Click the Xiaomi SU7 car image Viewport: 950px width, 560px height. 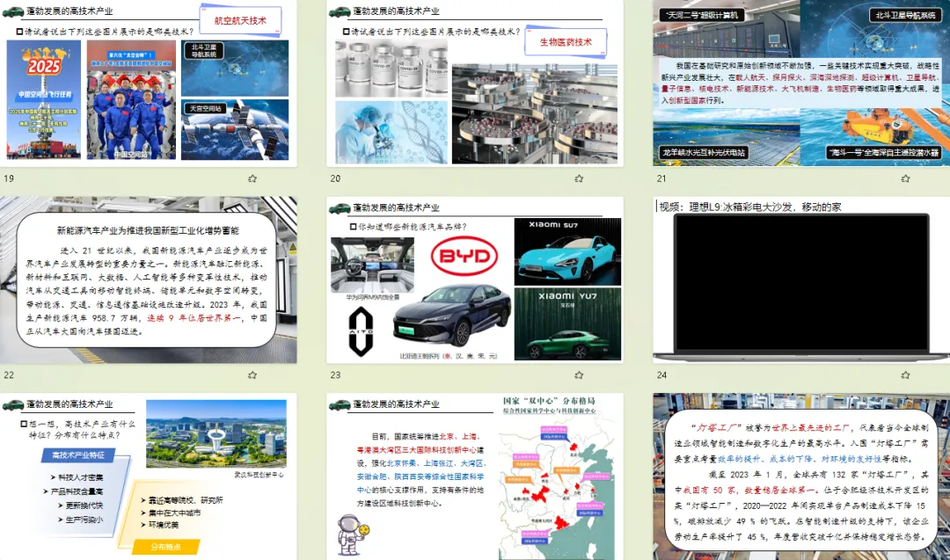[567, 251]
